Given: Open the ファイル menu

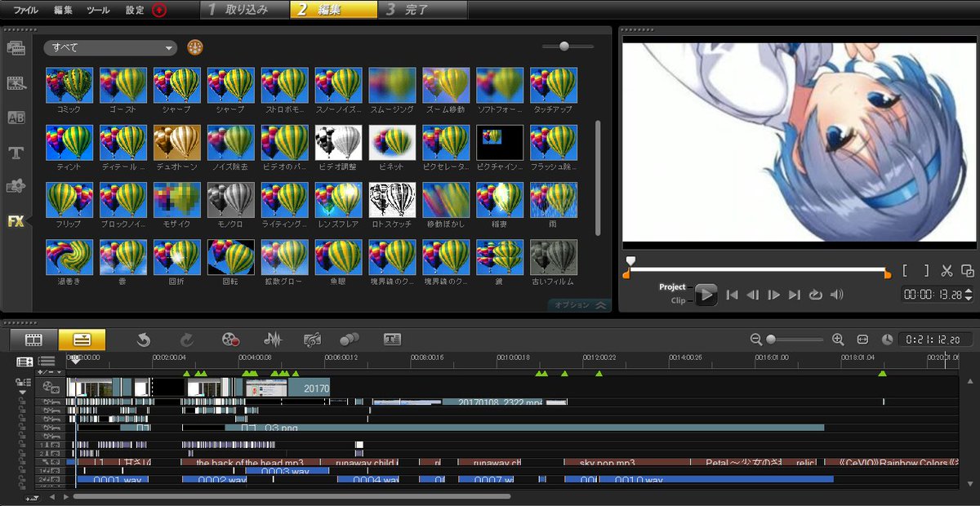Looking at the screenshot, I should 25,10.
